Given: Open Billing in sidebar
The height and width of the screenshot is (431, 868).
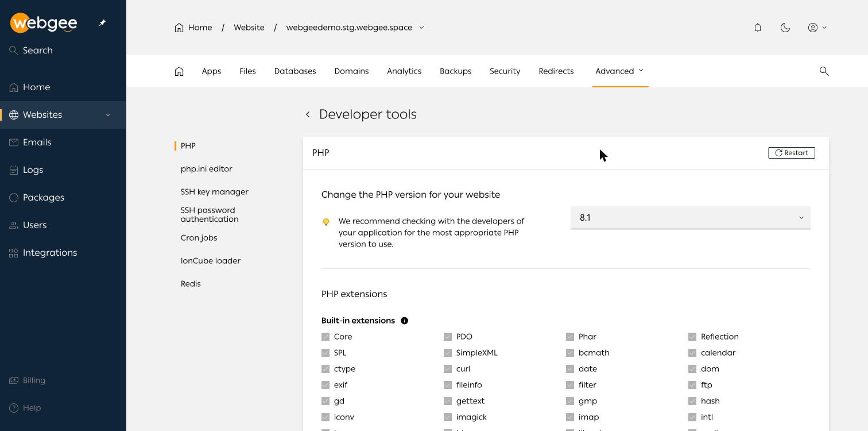Looking at the screenshot, I should [63, 380].
